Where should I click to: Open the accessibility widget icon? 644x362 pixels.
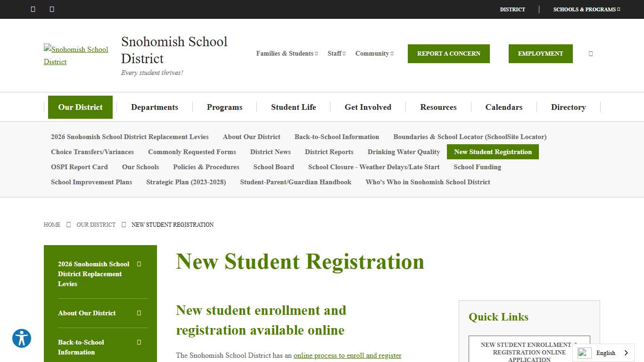point(22,338)
